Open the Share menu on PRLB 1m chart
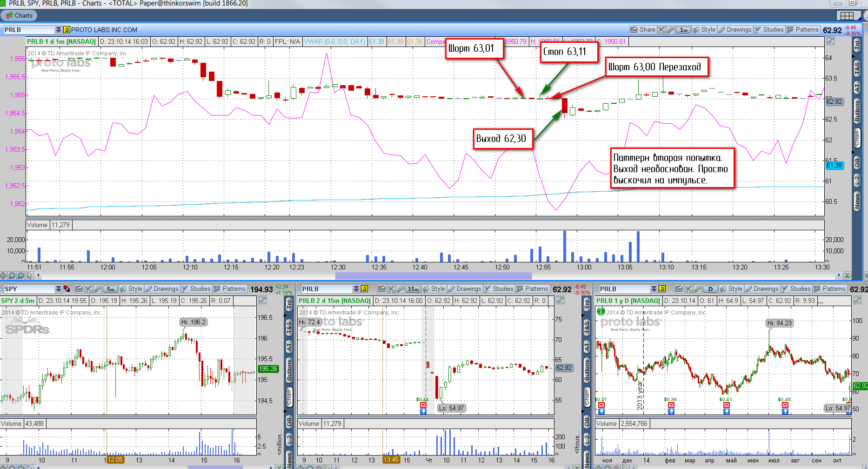This screenshot has width=868, height=469. pos(642,30)
